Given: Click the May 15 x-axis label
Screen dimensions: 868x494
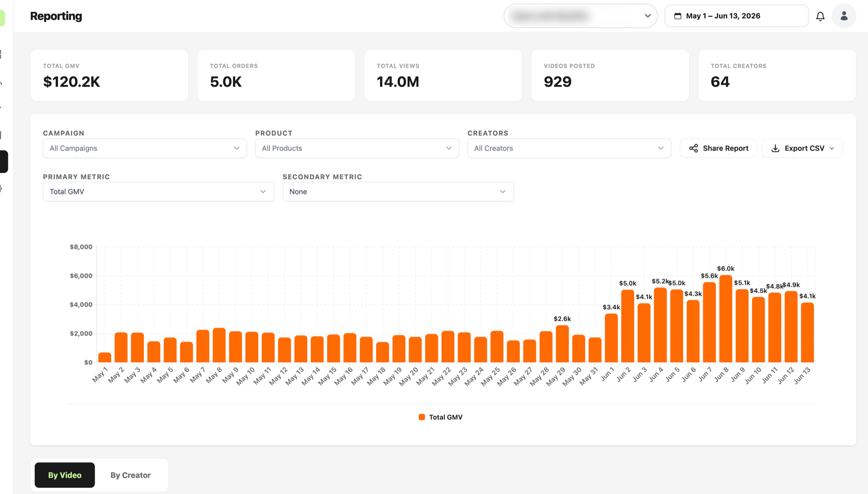Looking at the screenshot, I should [328, 376].
